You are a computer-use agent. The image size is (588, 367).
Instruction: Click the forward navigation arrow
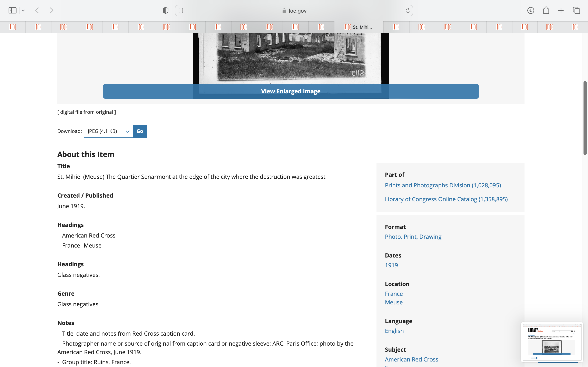coord(51,10)
